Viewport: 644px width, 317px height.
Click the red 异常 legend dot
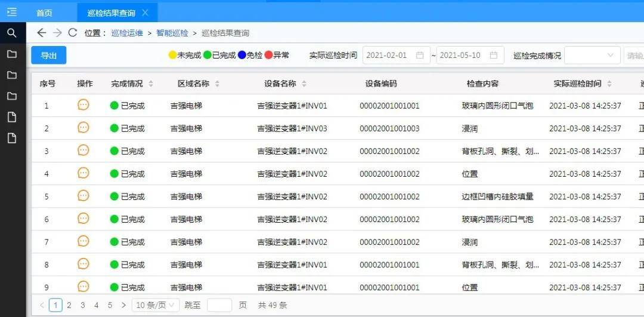(x=268, y=55)
